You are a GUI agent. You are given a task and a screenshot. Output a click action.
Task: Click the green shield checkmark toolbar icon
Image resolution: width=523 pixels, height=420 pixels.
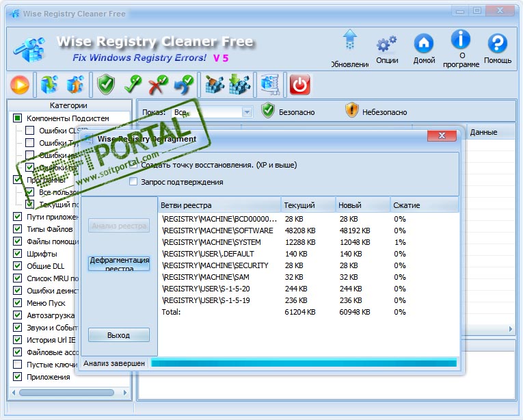click(106, 84)
